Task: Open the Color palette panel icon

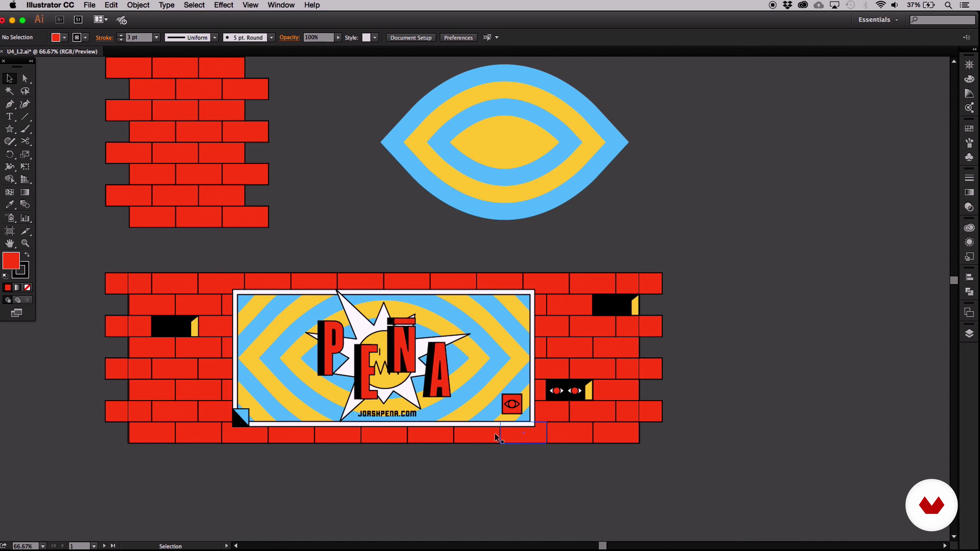Action: click(969, 79)
